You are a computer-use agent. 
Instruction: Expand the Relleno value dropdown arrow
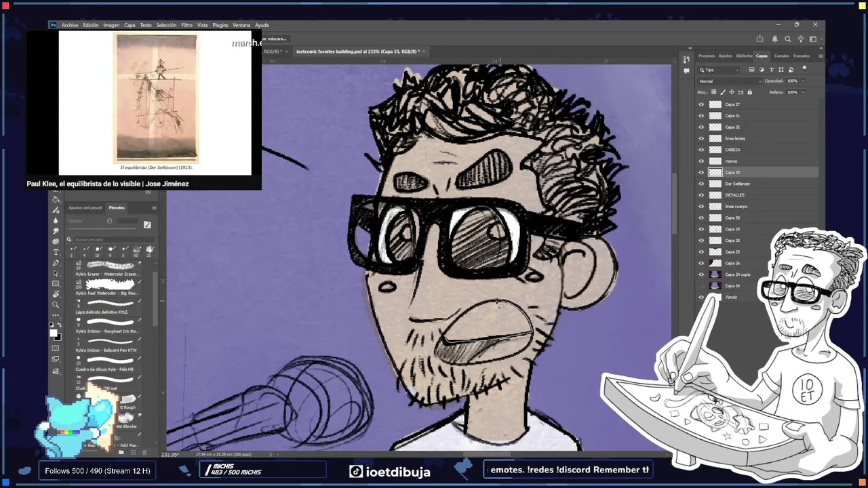pyautogui.click(x=803, y=92)
